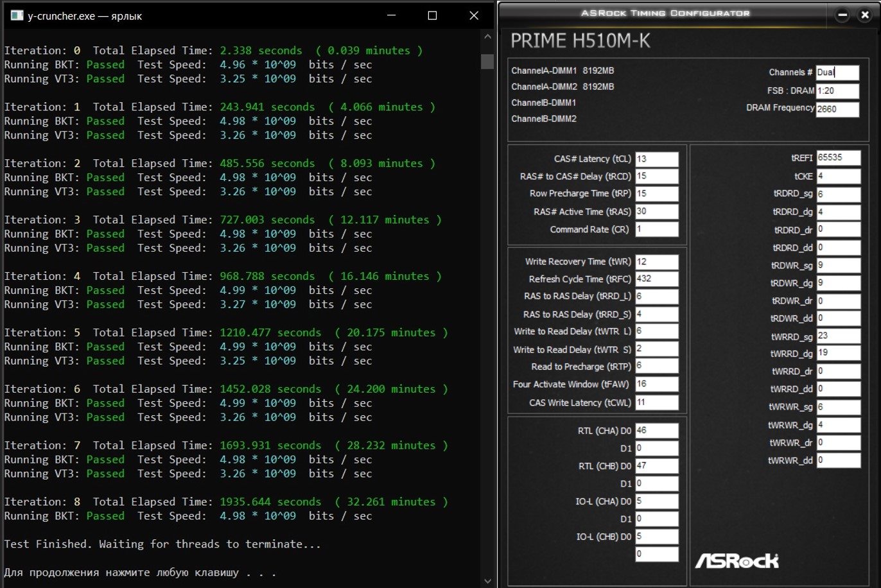Image resolution: width=881 pixels, height=588 pixels.
Task: Select the tWTR_L Write to Read Delay field
Action: (x=657, y=331)
